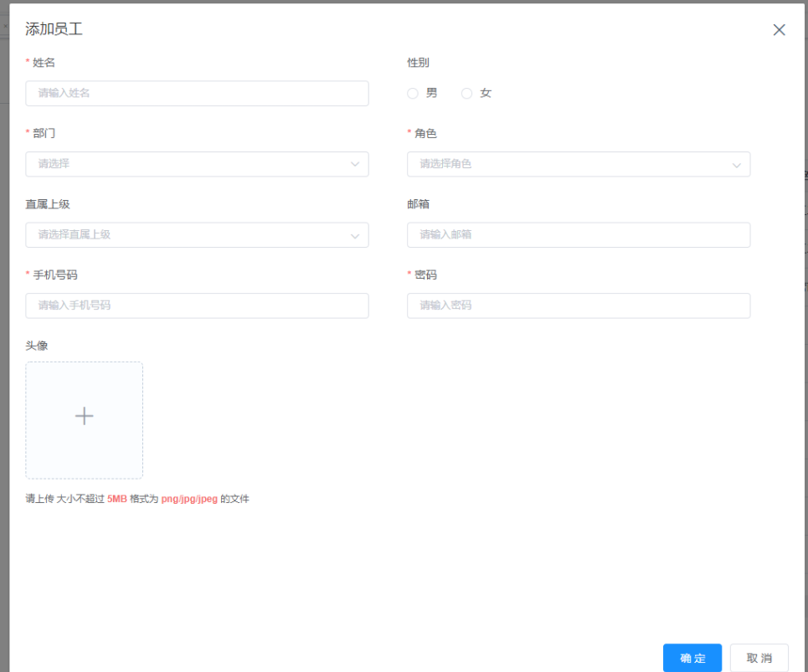Close the 添加员工 dialog with the X icon
Image resolution: width=808 pixels, height=672 pixels.
point(779,30)
